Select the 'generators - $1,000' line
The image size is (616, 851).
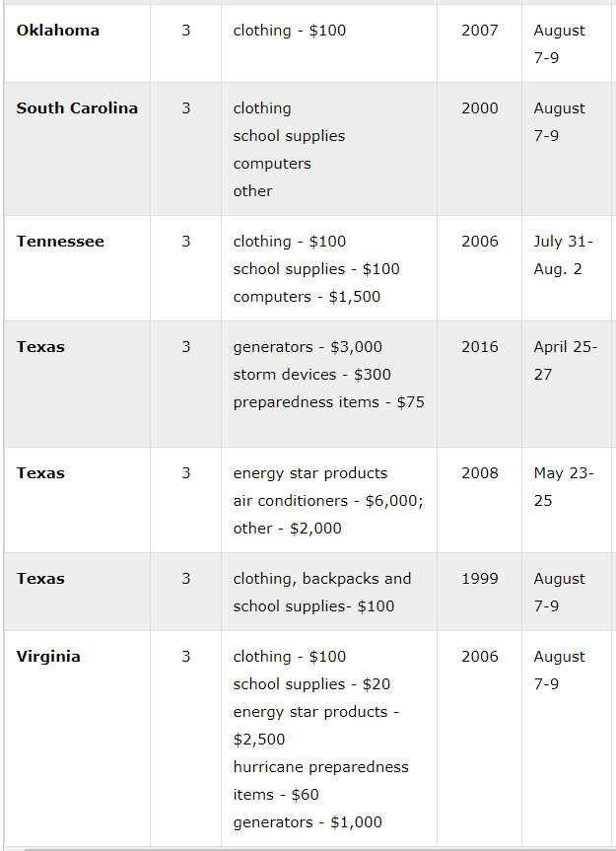(x=308, y=822)
